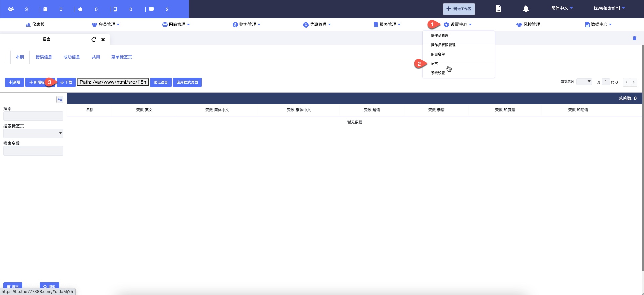The width and height of the screenshot is (644, 295).
Task: Open 仪表板 dashboard
Action: 35,24
